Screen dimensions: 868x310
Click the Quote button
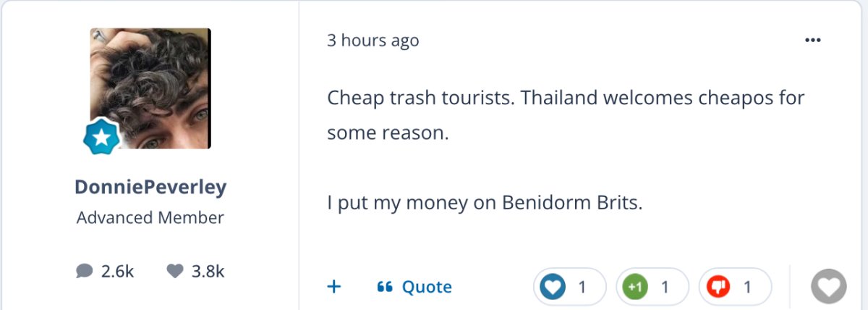(x=427, y=287)
